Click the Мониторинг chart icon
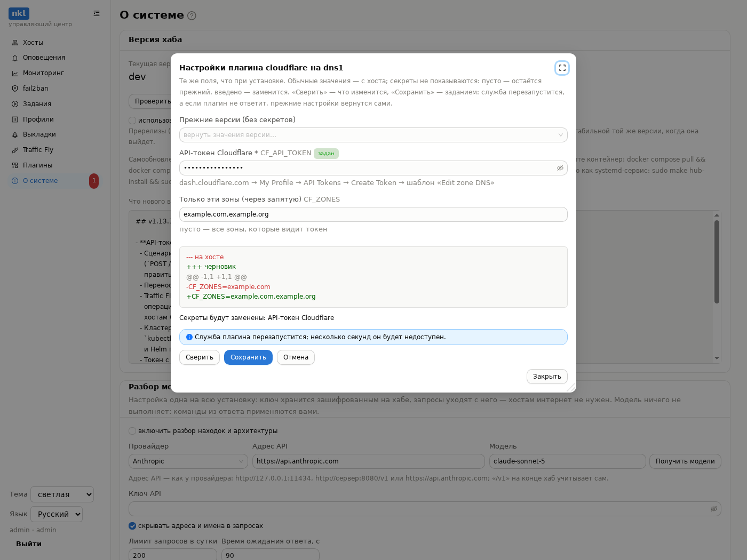 tap(15, 73)
